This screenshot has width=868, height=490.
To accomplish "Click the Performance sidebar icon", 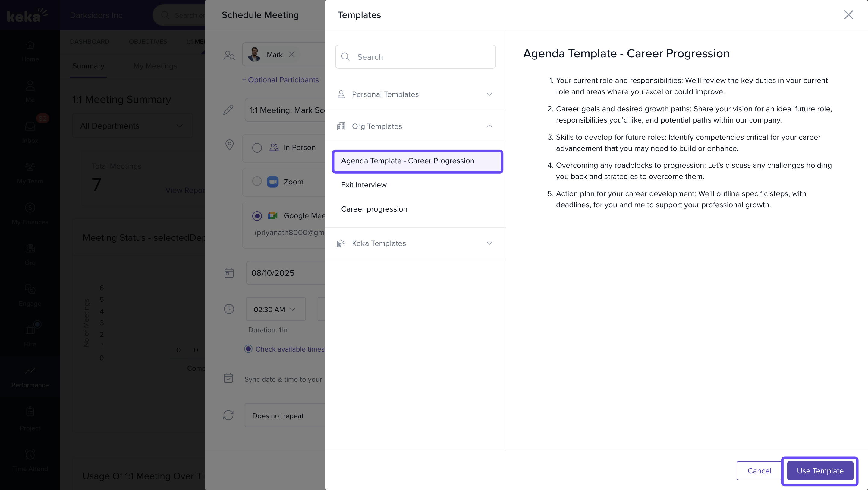I will [x=30, y=371].
